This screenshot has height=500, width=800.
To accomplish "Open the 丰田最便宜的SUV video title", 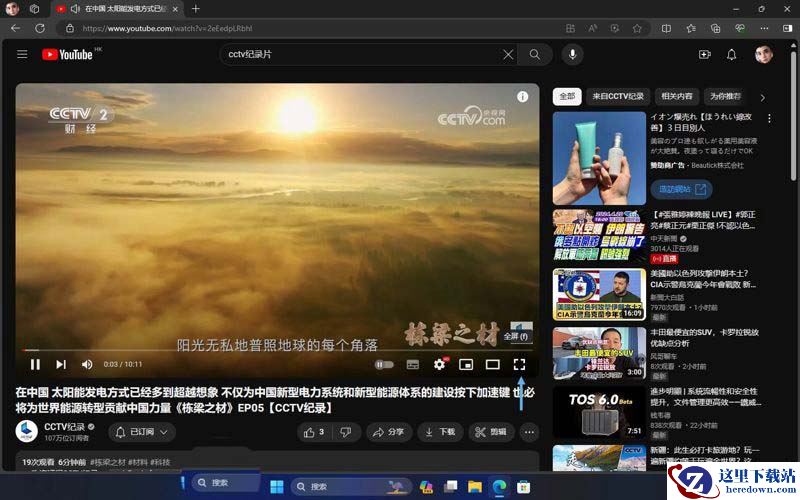I will click(x=705, y=338).
